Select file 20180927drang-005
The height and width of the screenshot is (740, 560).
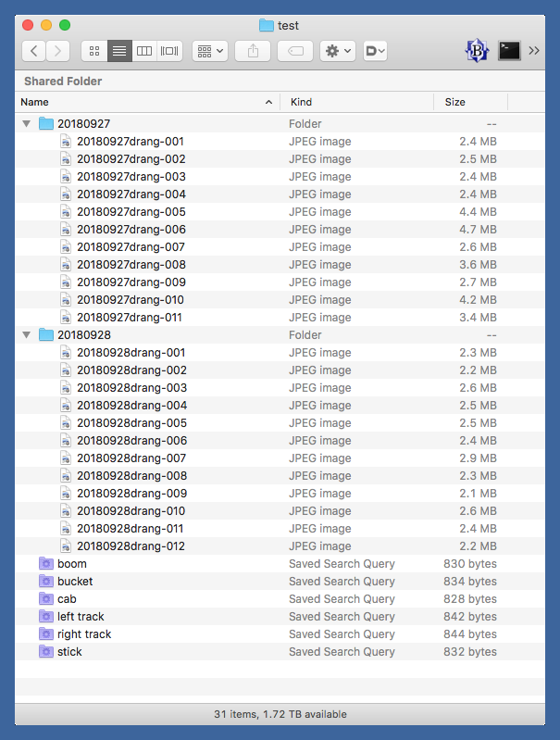pos(131,212)
